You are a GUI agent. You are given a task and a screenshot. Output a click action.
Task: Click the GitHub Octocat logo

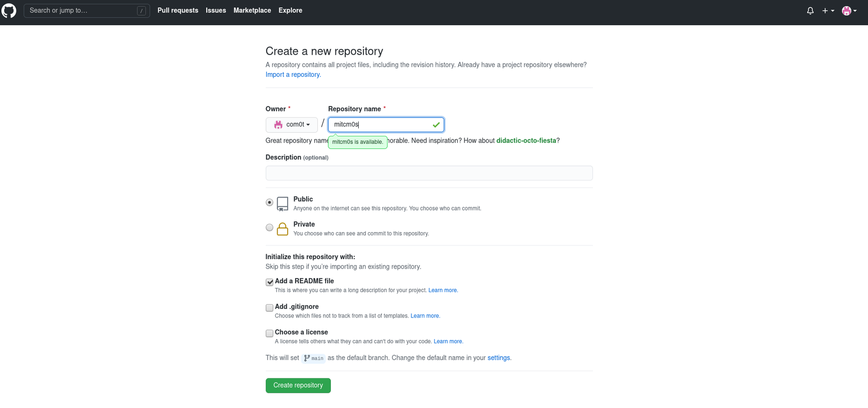tap(9, 11)
